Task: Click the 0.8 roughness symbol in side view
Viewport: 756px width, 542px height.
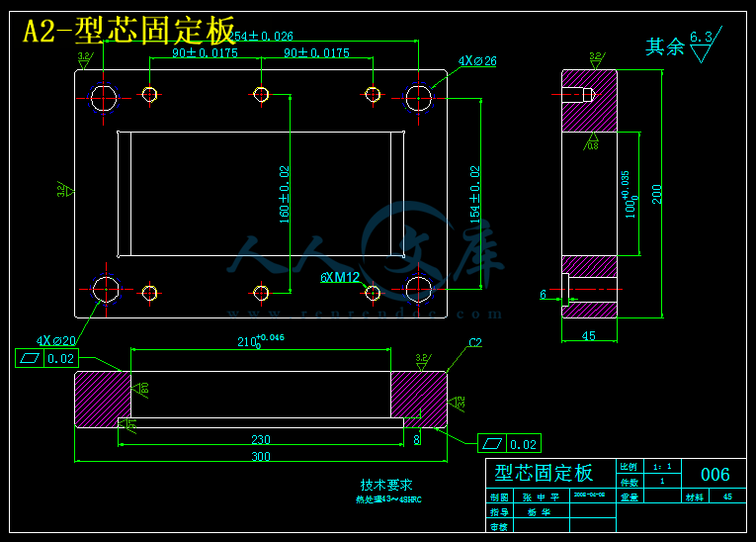Action: point(592,142)
